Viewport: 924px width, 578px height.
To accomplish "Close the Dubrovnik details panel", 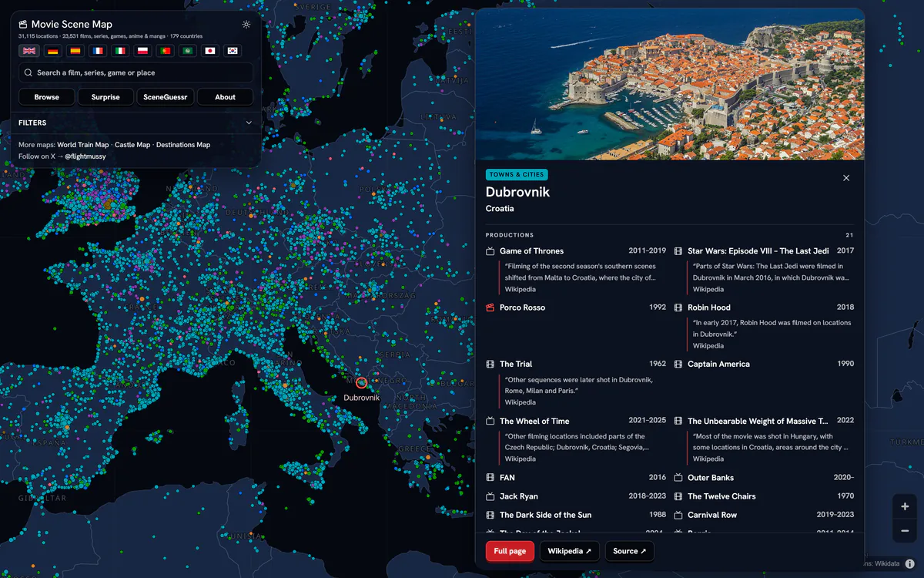I will (846, 178).
